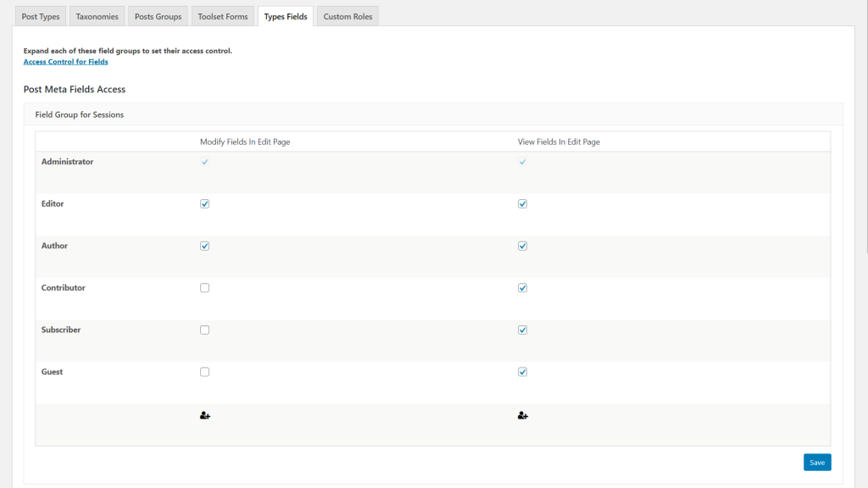Switch to the Custom Roles tab
Viewport: 868px width, 488px height.
(348, 15)
